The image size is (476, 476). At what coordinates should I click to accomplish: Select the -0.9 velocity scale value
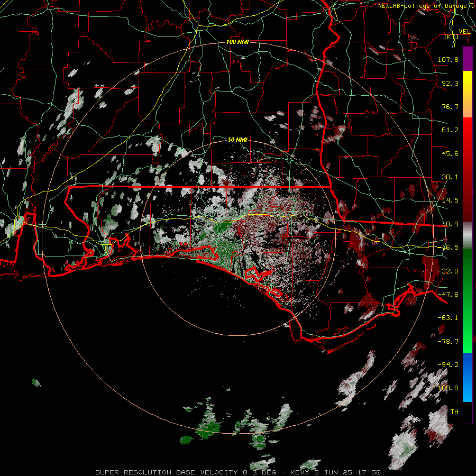450,224
